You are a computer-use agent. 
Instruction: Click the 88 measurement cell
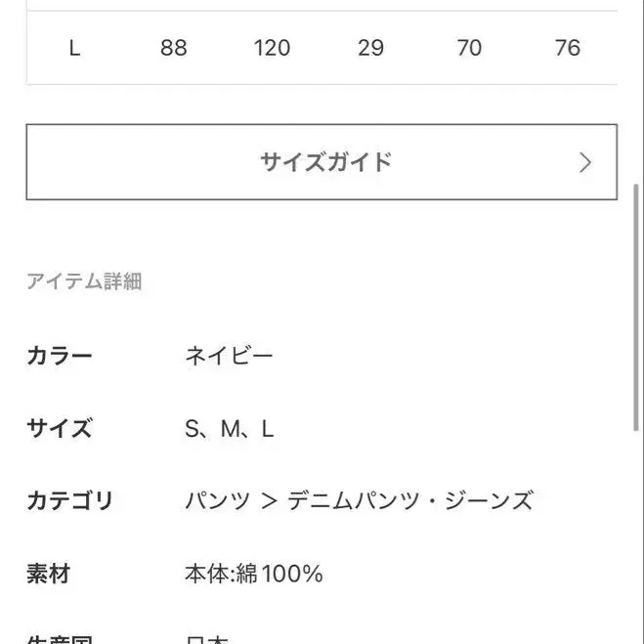(x=173, y=48)
